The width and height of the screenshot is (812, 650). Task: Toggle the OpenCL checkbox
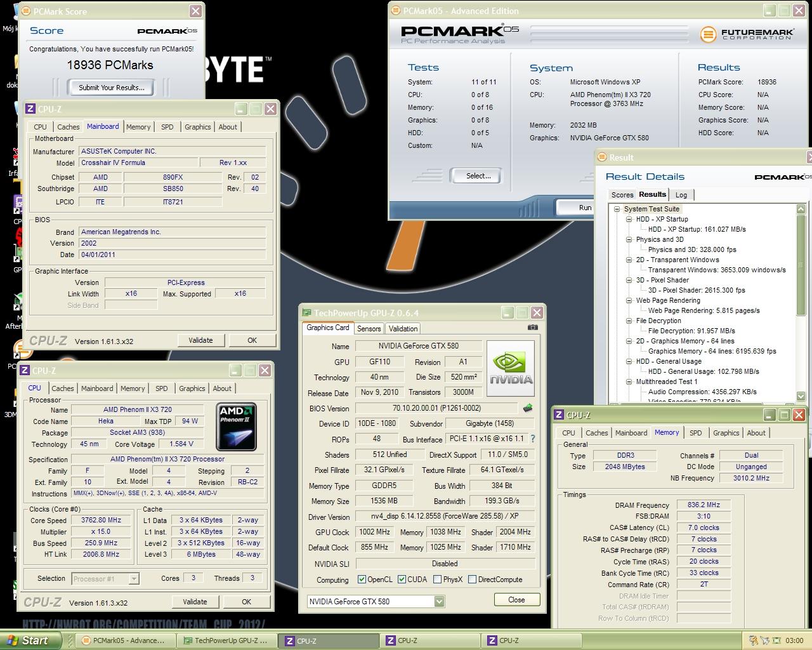(x=362, y=580)
